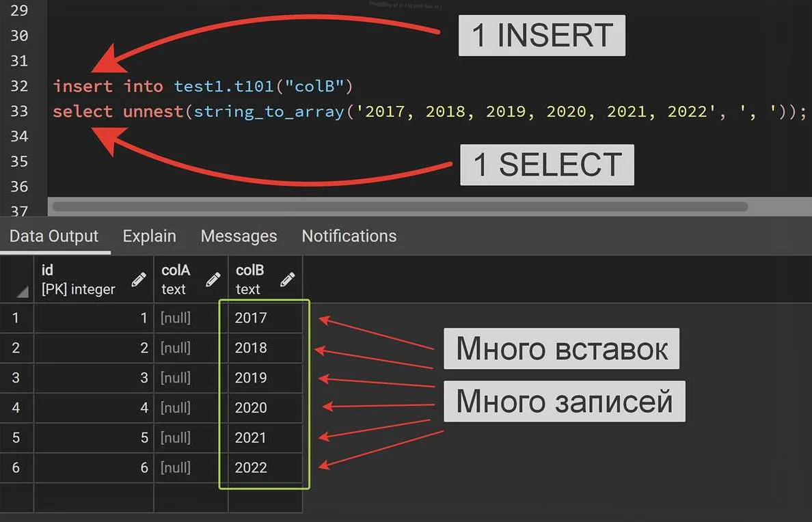Select result row number 6
Screen dimensions: 812x522
(16, 467)
